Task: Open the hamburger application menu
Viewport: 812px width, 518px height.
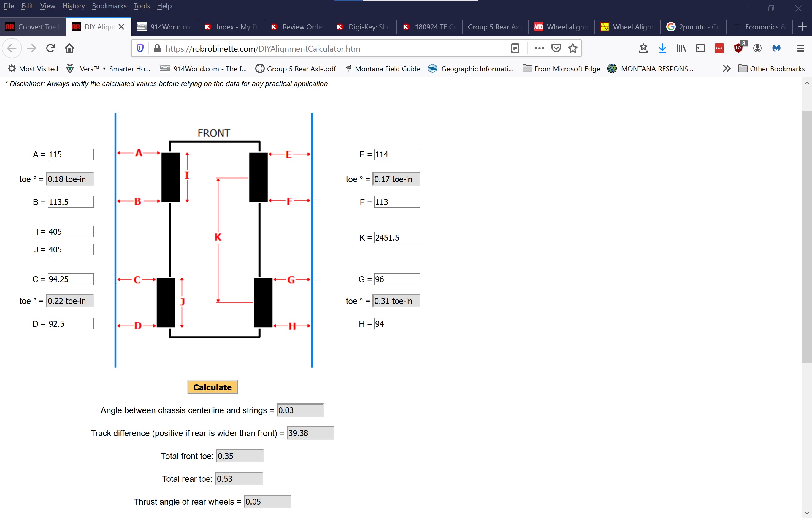Action: [x=800, y=48]
